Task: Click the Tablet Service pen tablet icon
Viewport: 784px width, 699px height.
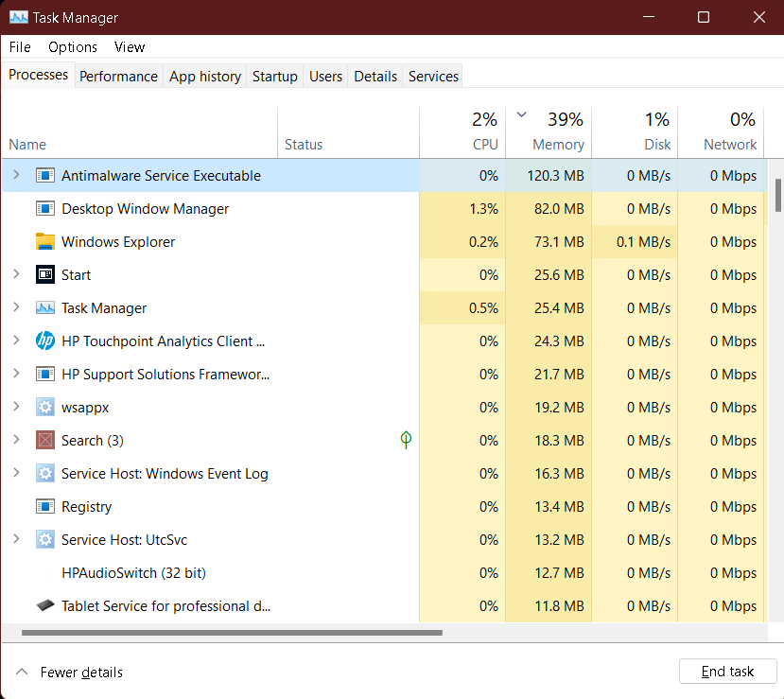Action: click(45, 605)
